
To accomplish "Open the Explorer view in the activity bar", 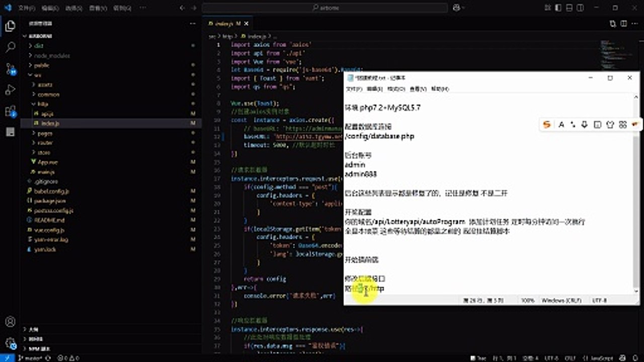I will click(x=10, y=27).
